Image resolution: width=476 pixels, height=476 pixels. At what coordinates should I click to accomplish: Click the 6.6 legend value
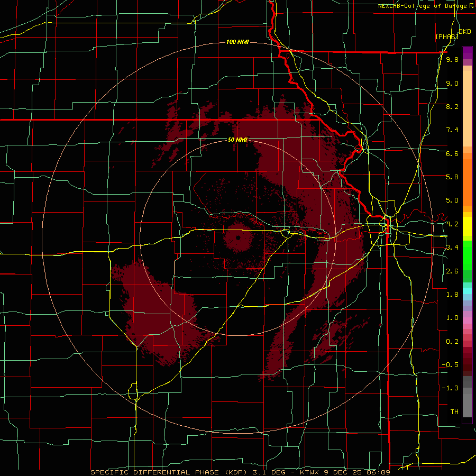pos(452,153)
